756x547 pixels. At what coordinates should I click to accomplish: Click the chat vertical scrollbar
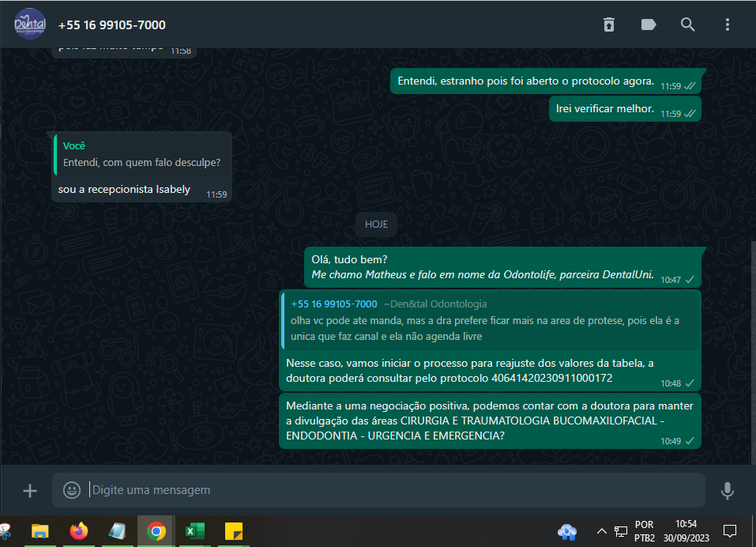click(x=753, y=352)
